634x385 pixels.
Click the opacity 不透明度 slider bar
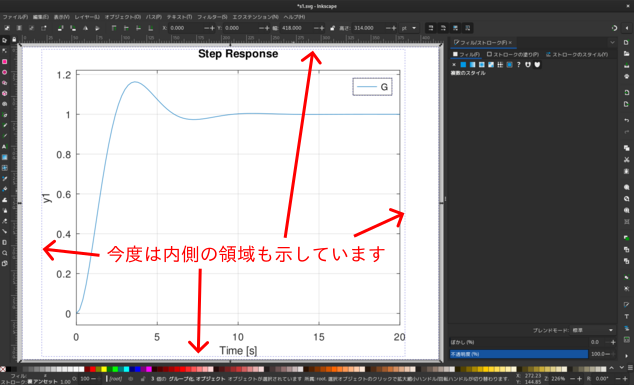[519, 354]
